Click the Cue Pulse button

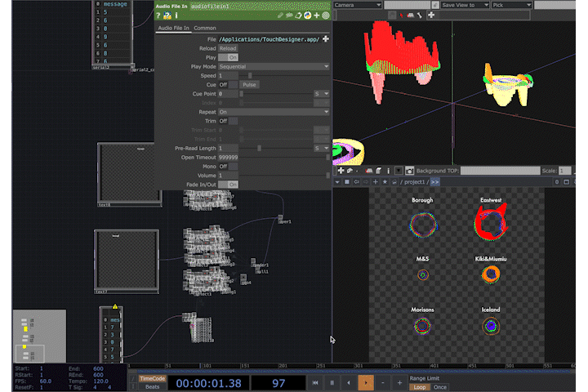pyautogui.click(x=249, y=85)
